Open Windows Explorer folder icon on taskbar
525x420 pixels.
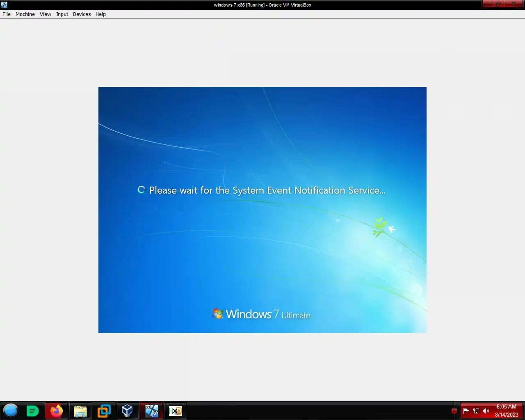(80, 411)
